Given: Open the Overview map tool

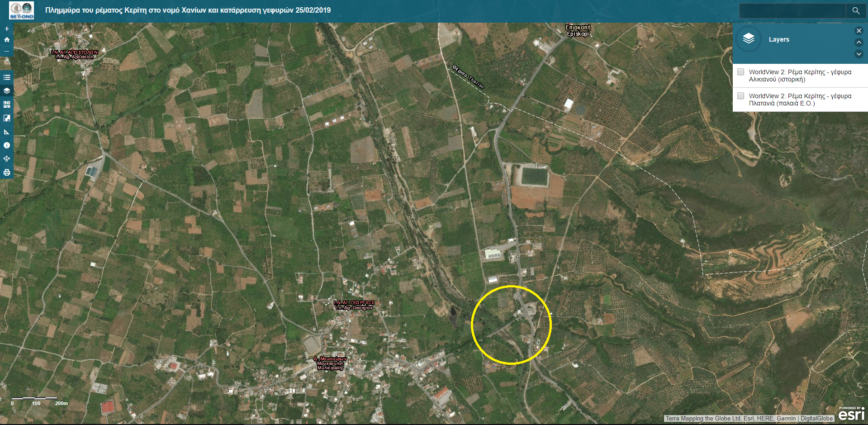Looking at the screenshot, I should point(7,118).
